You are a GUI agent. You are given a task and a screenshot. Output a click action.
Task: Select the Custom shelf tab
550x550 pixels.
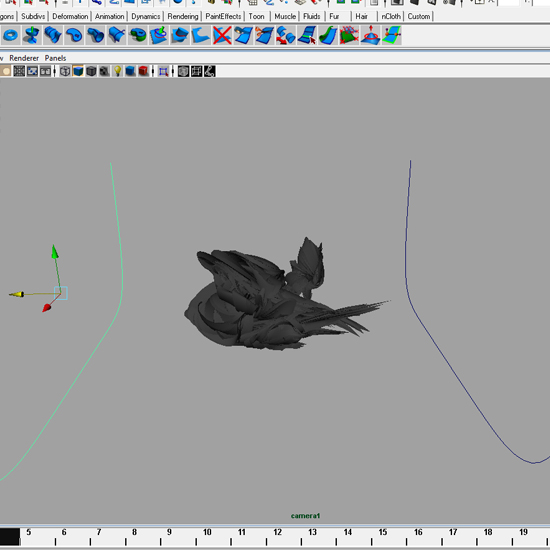tap(419, 16)
